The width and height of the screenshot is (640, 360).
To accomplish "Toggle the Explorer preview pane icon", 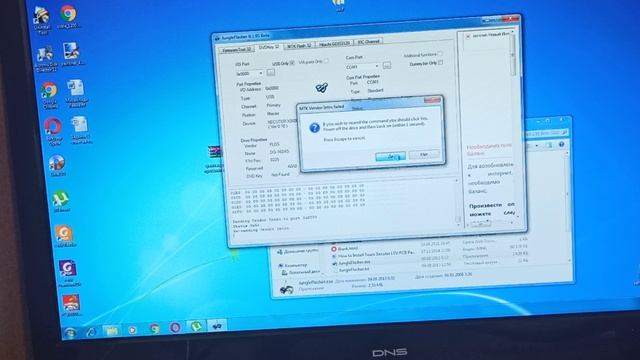I will [x=549, y=145].
